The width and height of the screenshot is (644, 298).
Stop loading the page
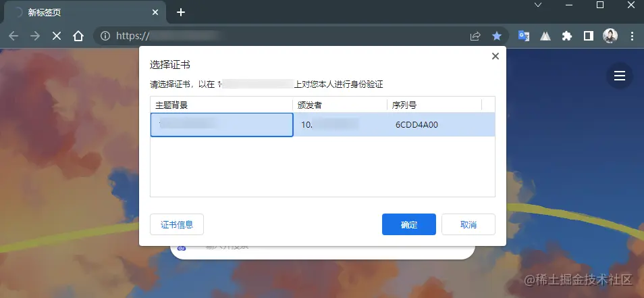(57, 36)
